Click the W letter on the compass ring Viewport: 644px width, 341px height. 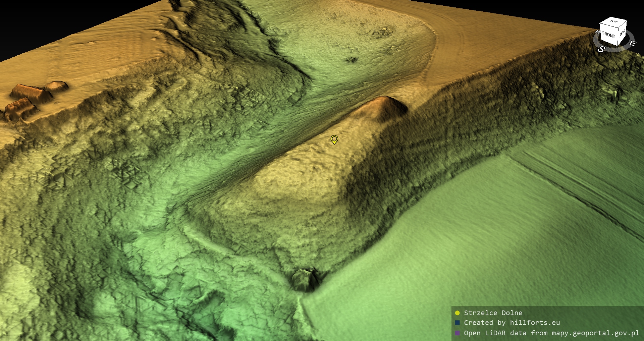pyautogui.click(x=597, y=32)
